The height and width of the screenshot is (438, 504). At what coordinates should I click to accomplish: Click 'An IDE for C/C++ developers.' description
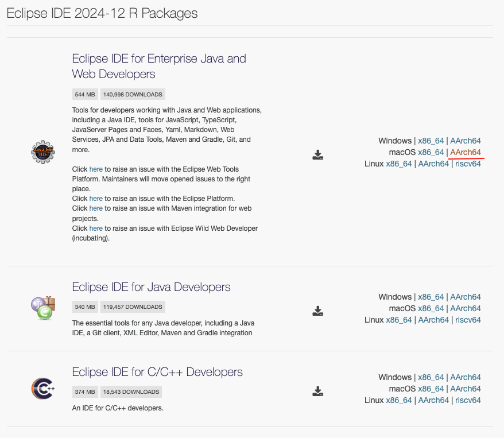[118, 408]
